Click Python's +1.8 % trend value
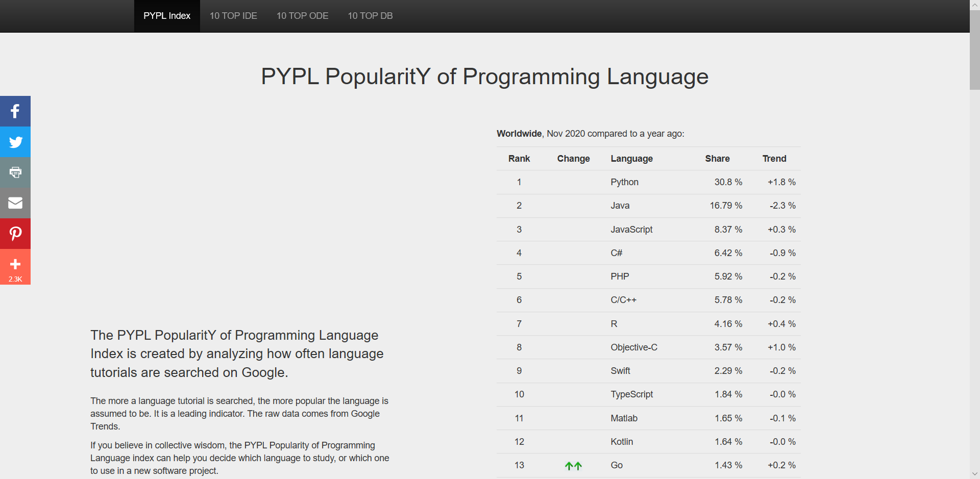 tap(781, 182)
